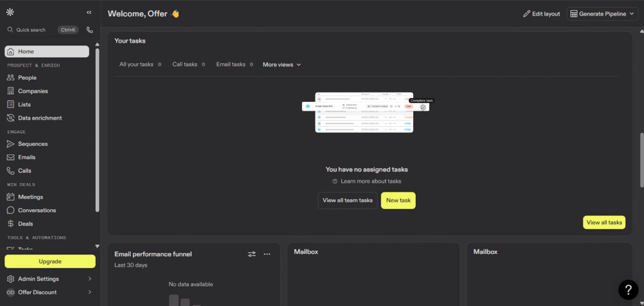Open Data enrichment in sidebar
The image size is (644, 306).
click(x=40, y=118)
